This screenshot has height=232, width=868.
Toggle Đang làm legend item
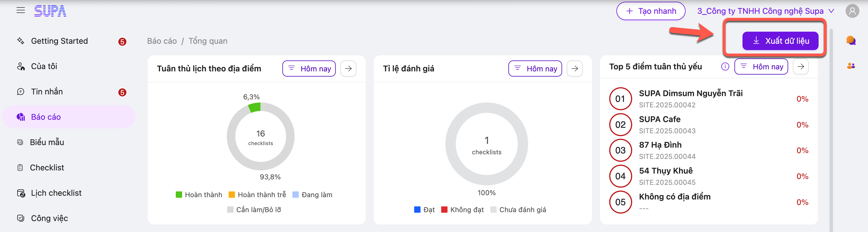click(312, 195)
